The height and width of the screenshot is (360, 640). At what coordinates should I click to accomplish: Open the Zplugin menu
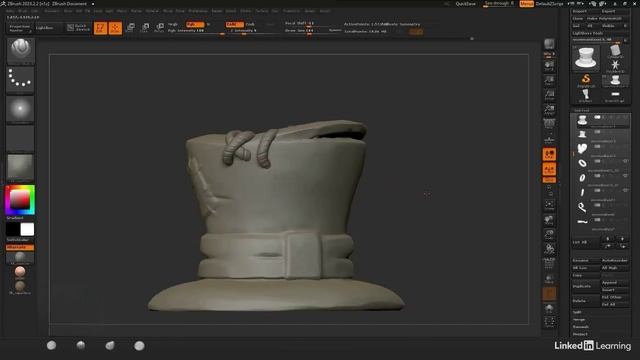pos(310,11)
